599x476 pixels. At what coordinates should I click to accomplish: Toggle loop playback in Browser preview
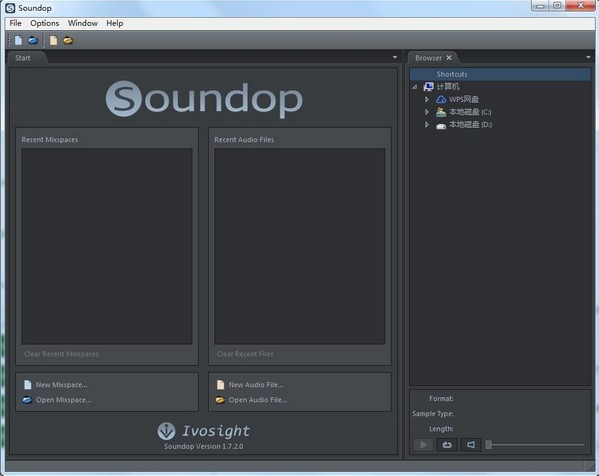tap(447, 445)
